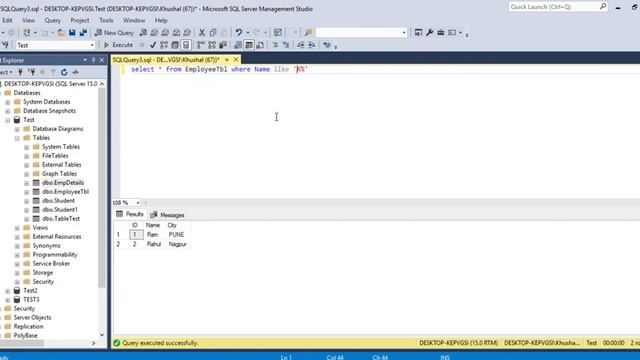Select dbo.Student table in tree
640x360 pixels.
pyautogui.click(x=58, y=201)
